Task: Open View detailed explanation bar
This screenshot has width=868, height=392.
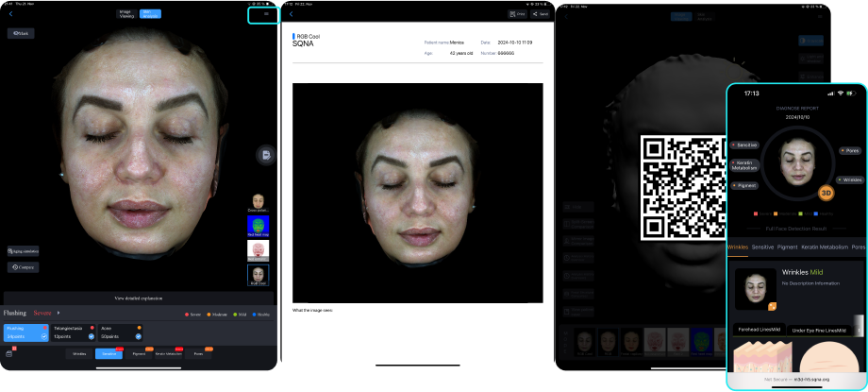Action: tap(139, 298)
